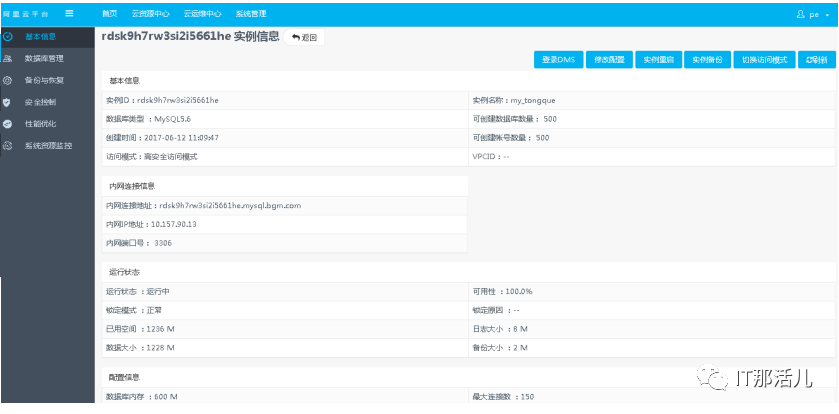This screenshot has width=839, height=414.
Task: Select 基本信息 in the sidebar
Action: click(40, 37)
